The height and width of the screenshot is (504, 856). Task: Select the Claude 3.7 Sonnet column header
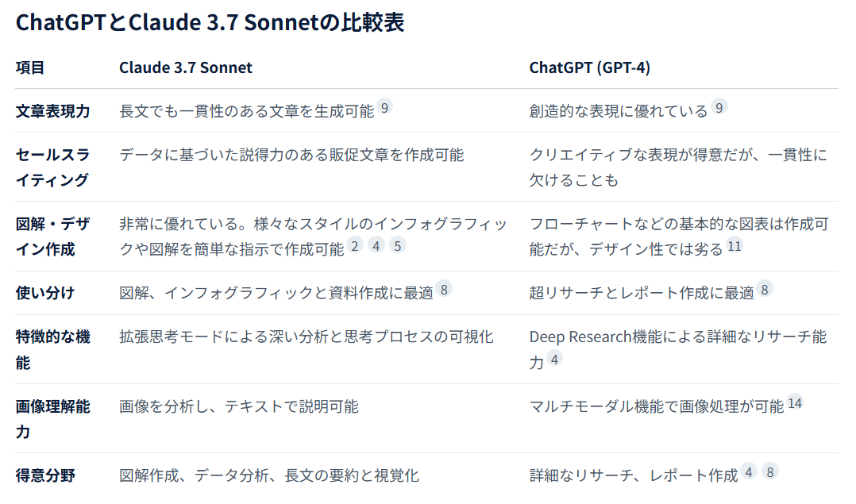click(186, 67)
